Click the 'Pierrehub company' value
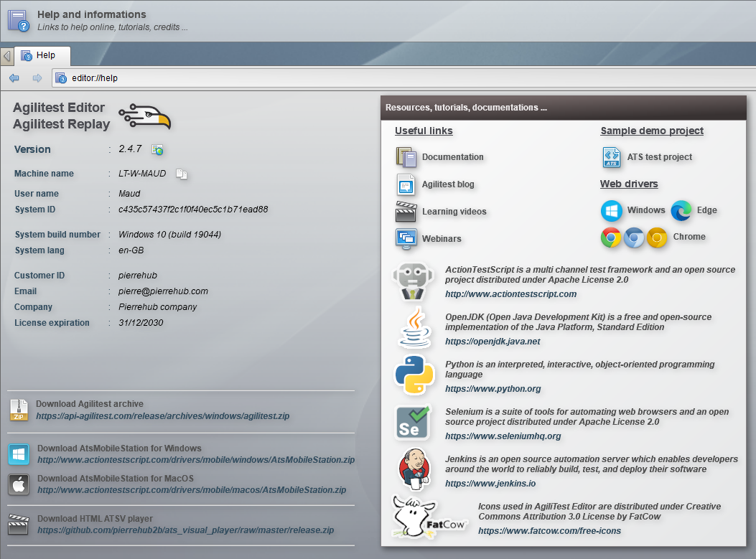Image resolution: width=756 pixels, height=559 pixels. tap(158, 307)
